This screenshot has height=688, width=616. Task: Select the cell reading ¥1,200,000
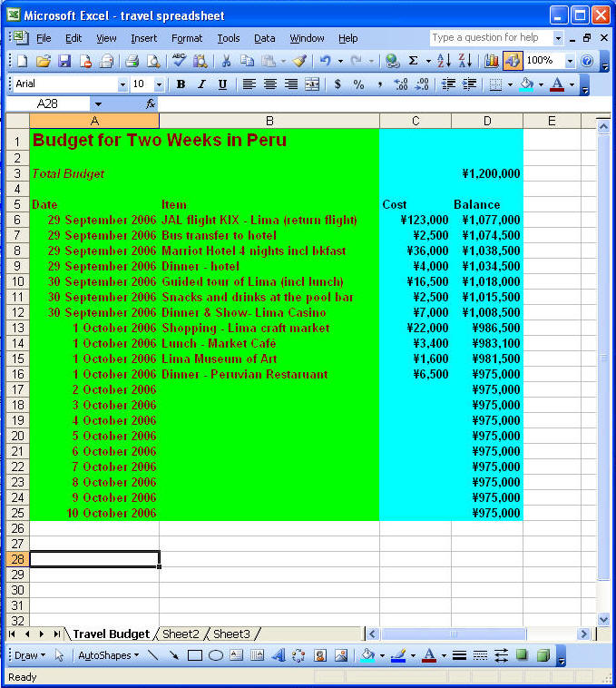click(487, 173)
